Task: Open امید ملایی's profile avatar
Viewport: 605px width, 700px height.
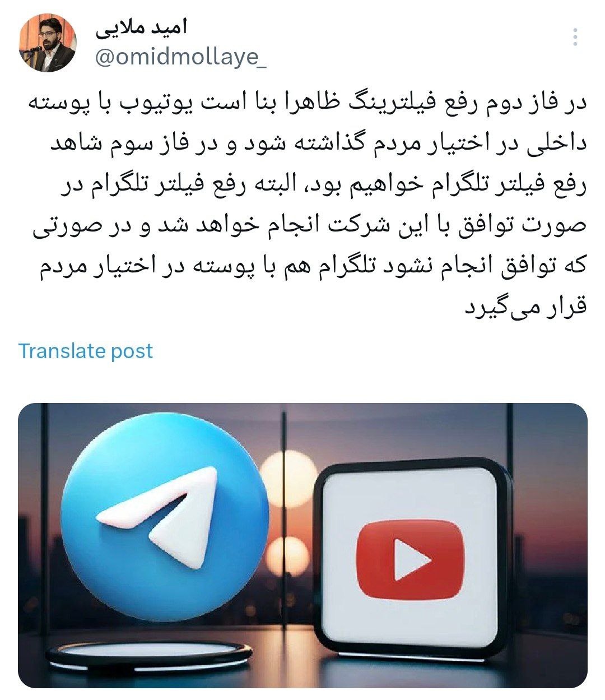Action: 47,43
